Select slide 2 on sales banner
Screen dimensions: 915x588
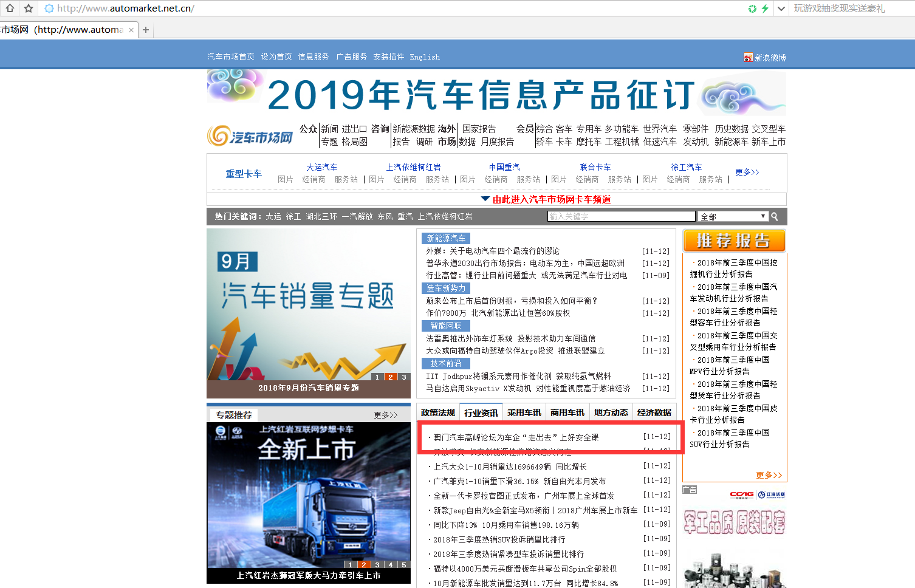point(390,377)
